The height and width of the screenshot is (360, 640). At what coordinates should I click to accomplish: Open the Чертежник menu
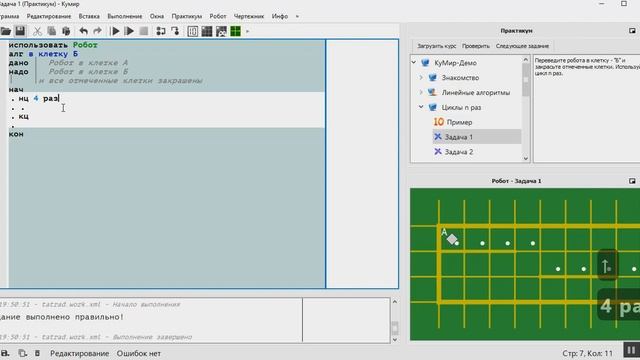(x=249, y=16)
